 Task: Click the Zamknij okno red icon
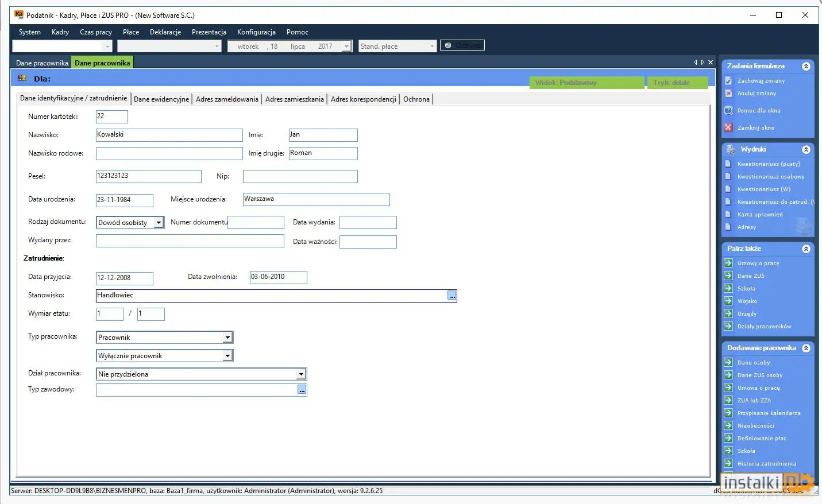[728, 127]
